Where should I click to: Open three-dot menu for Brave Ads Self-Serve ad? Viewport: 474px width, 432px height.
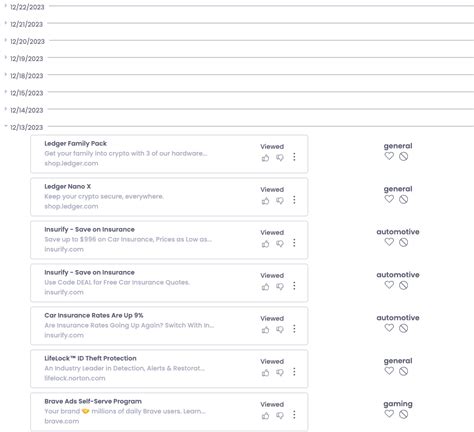294,415
